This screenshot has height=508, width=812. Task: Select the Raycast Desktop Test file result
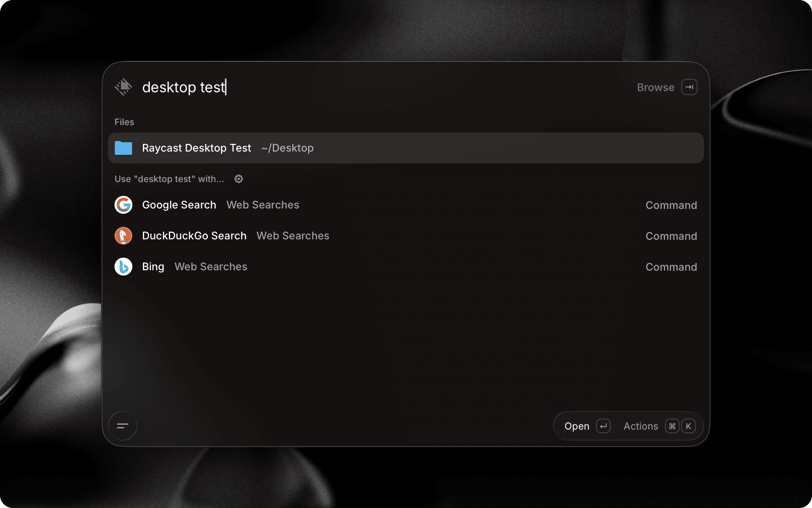(x=406, y=148)
